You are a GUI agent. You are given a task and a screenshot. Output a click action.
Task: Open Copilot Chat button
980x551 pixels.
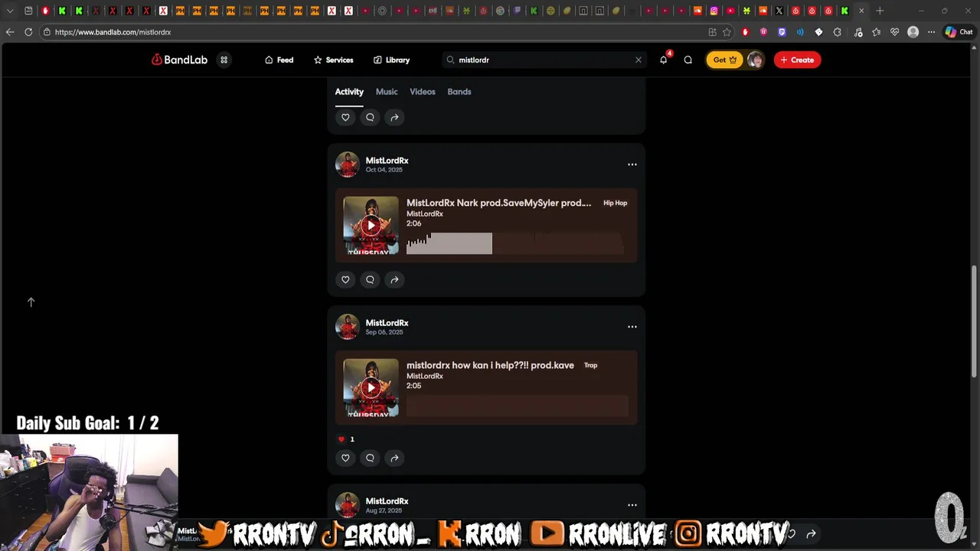click(959, 32)
